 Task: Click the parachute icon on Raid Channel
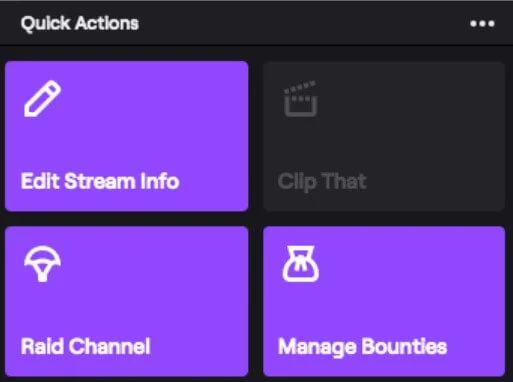coord(42,263)
